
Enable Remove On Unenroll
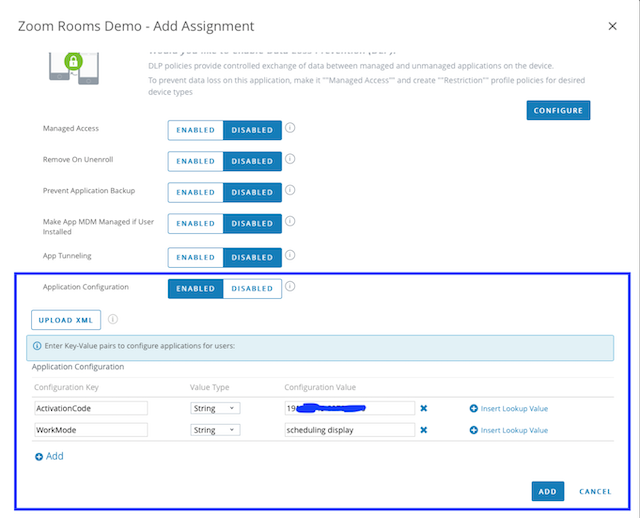coord(196,161)
